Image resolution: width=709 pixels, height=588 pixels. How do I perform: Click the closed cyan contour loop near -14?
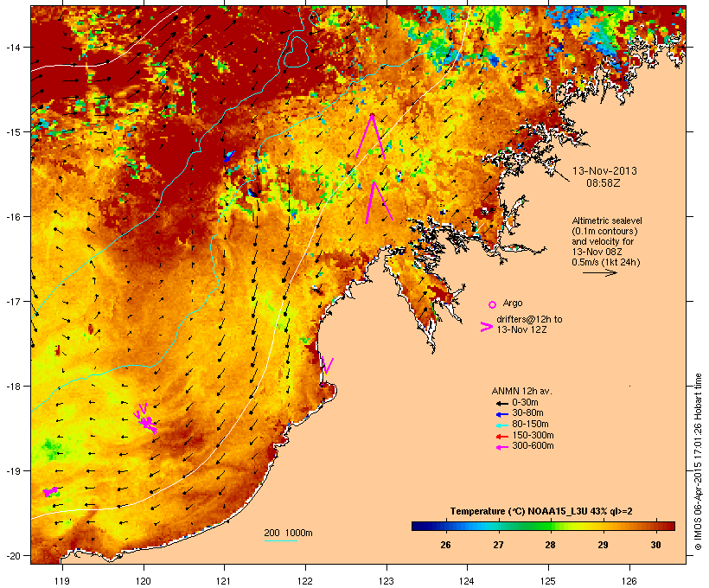pos(297,52)
